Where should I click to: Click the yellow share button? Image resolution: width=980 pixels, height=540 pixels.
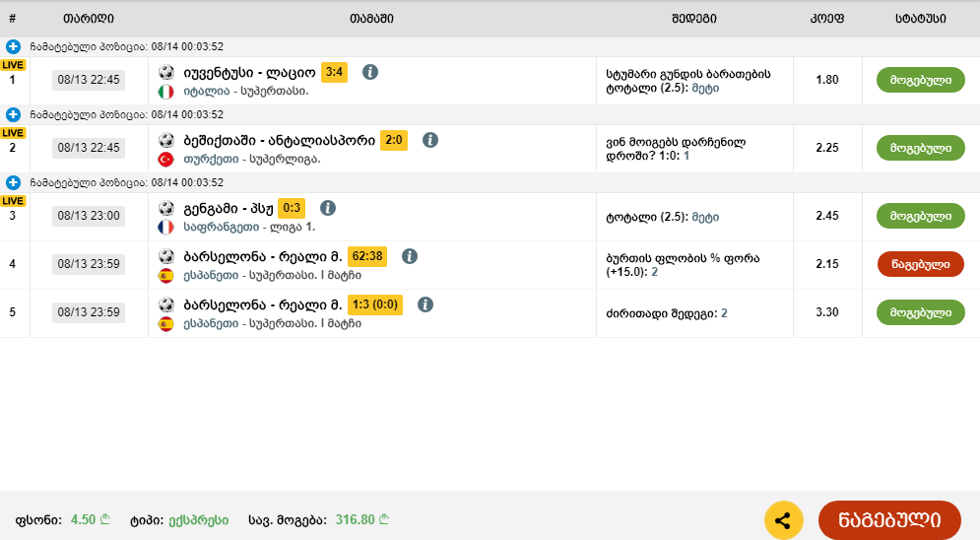coord(783,520)
